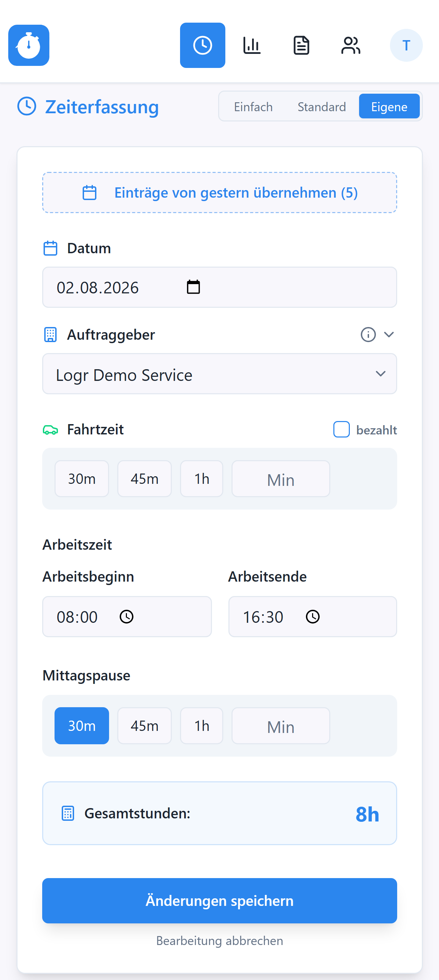Select 1h Mittagspause preset
This screenshot has width=439, height=980.
click(202, 726)
